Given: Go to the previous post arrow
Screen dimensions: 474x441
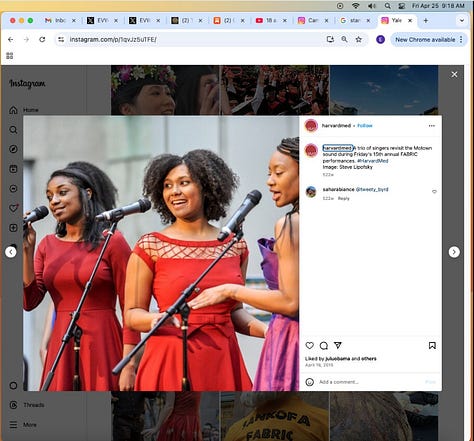Looking at the screenshot, I should click(x=11, y=252).
